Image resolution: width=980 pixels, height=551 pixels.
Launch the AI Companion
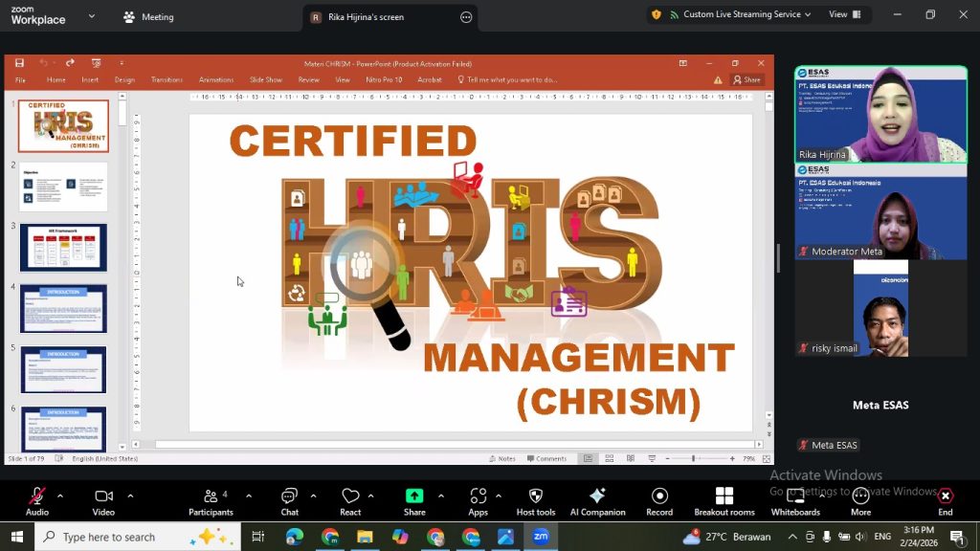tap(597, 501)
